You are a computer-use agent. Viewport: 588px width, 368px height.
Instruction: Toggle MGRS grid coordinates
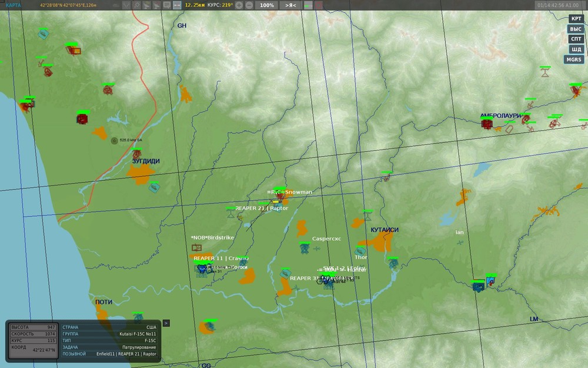tap(574, 59)
